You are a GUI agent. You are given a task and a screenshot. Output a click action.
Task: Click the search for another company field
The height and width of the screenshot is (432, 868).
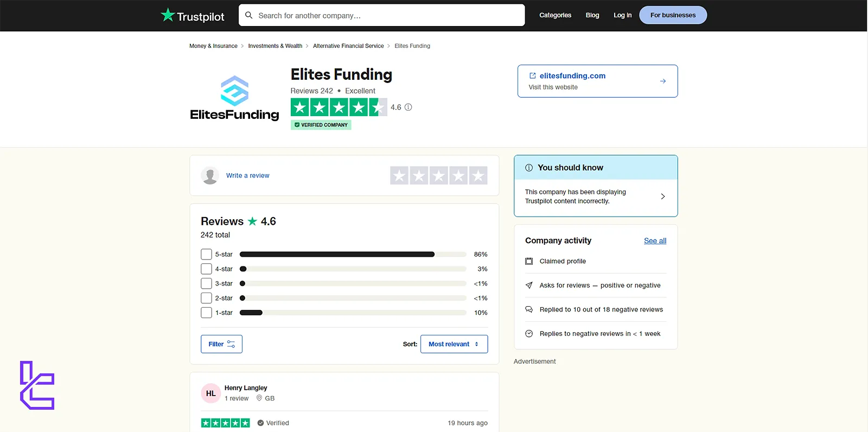coord(381,15)
